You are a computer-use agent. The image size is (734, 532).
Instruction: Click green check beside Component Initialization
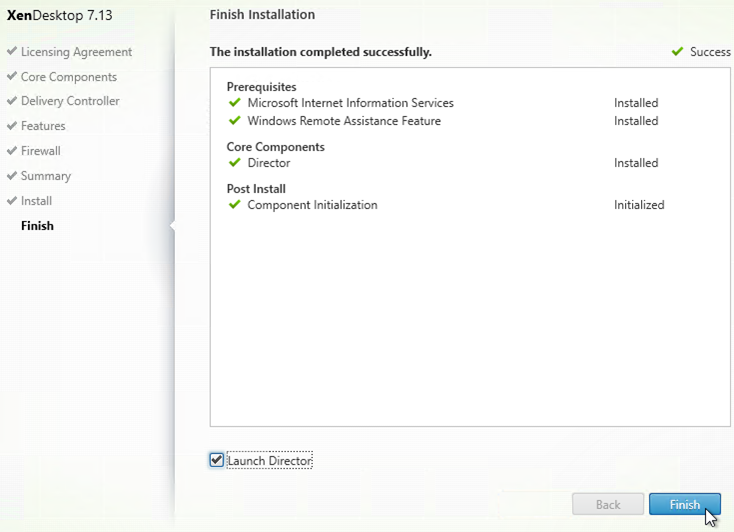(x=235, y=205)
